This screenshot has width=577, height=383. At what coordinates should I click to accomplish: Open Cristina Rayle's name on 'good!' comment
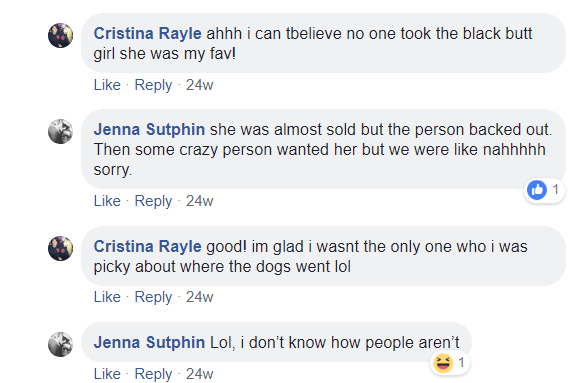pyautogui.click(x=147, y=247)
